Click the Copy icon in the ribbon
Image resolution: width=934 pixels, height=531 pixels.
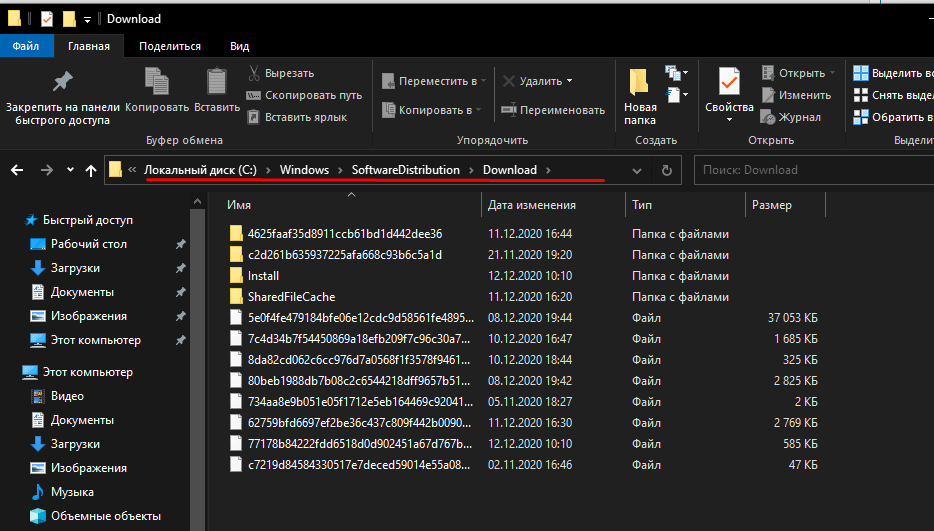(157, 82)
